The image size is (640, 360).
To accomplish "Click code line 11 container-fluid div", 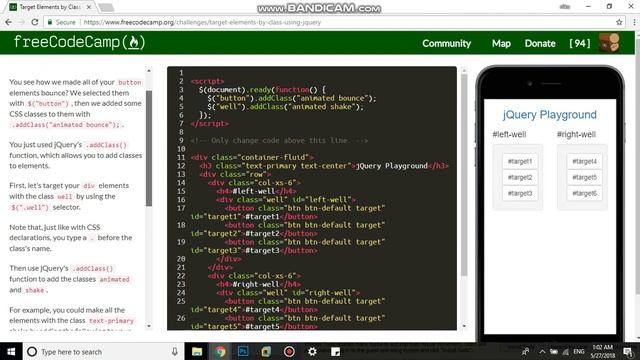I will (x=252, y=157).
